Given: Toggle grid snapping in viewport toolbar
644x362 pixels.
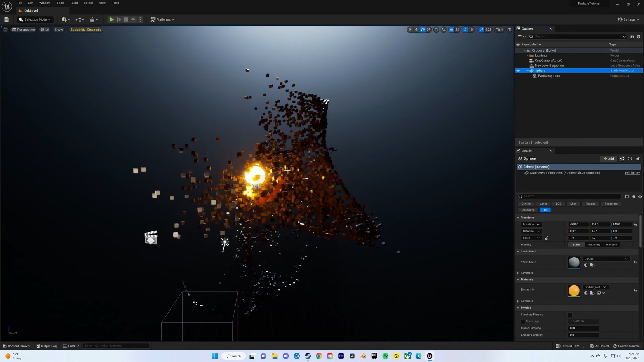Looking at the screenshot, I should [x=451, y=30].
